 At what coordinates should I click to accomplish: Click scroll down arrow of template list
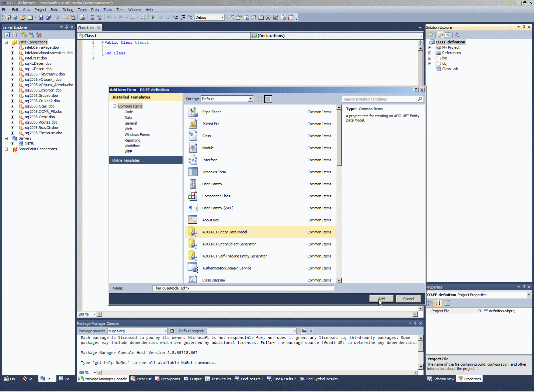339,280
